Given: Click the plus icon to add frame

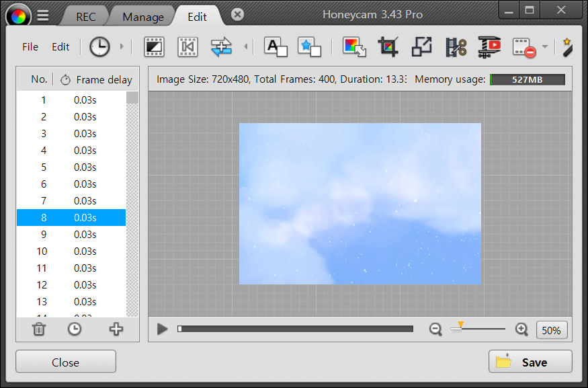Looking at the screenshot, I should pos(116,329).
